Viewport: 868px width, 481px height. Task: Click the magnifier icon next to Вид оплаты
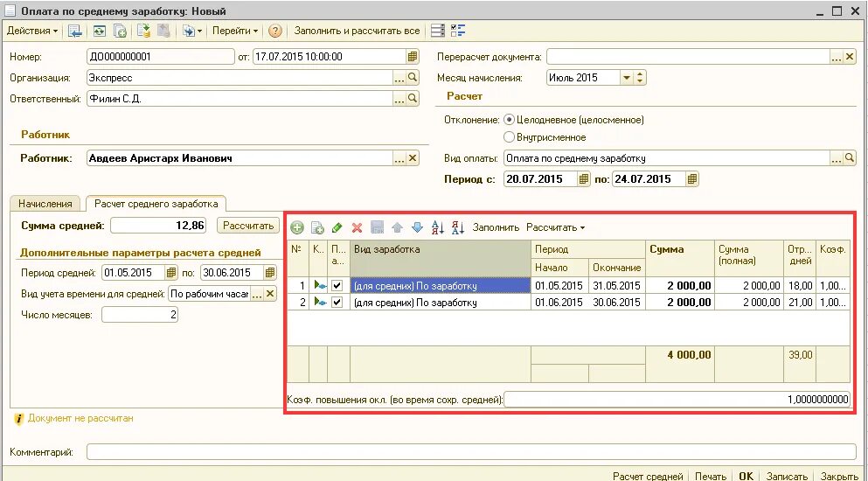[x=850, y=158]
